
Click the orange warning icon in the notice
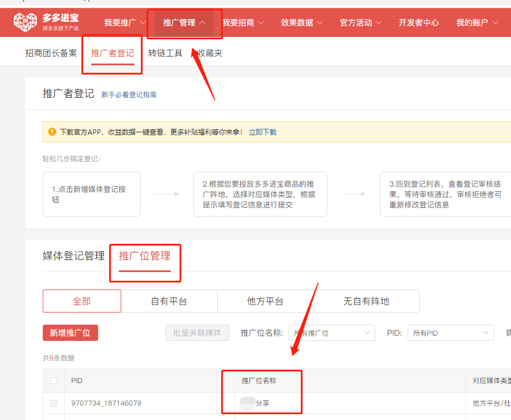52,132
